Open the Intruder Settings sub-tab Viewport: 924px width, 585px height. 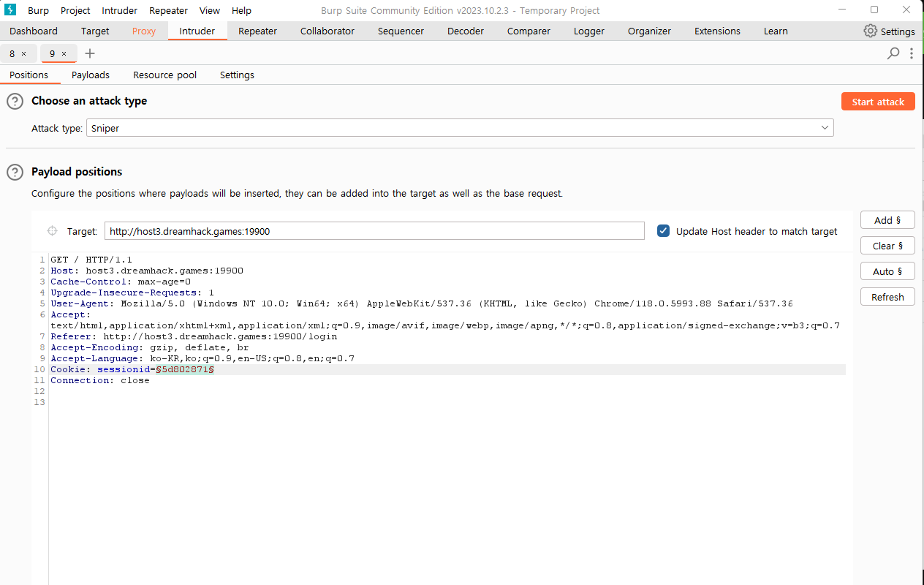(x=237, y=75)
